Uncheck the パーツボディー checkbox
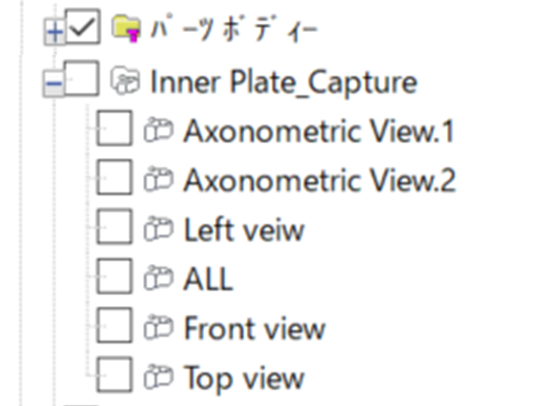The width and height of the screenshot is (533, 406). pos(83,27)
